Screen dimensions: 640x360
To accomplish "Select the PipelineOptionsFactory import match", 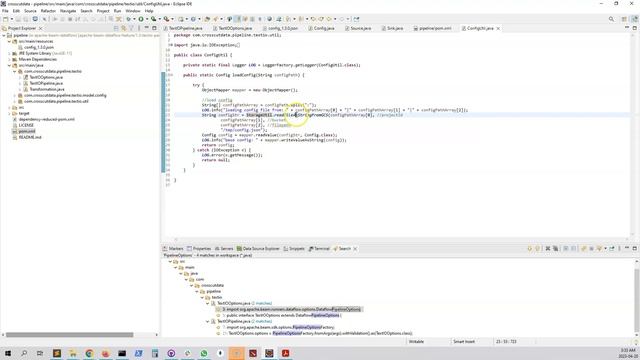I will (276, 327).
